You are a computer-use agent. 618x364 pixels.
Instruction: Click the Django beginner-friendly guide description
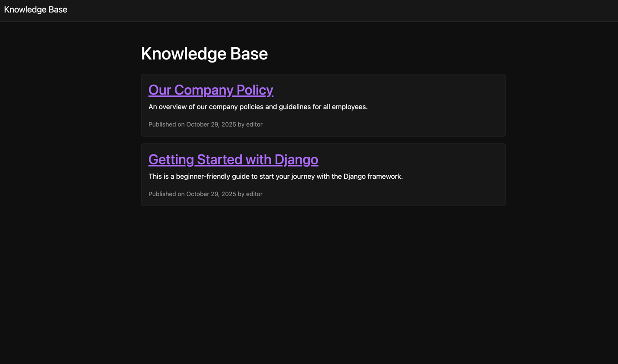tap(275, 177)
